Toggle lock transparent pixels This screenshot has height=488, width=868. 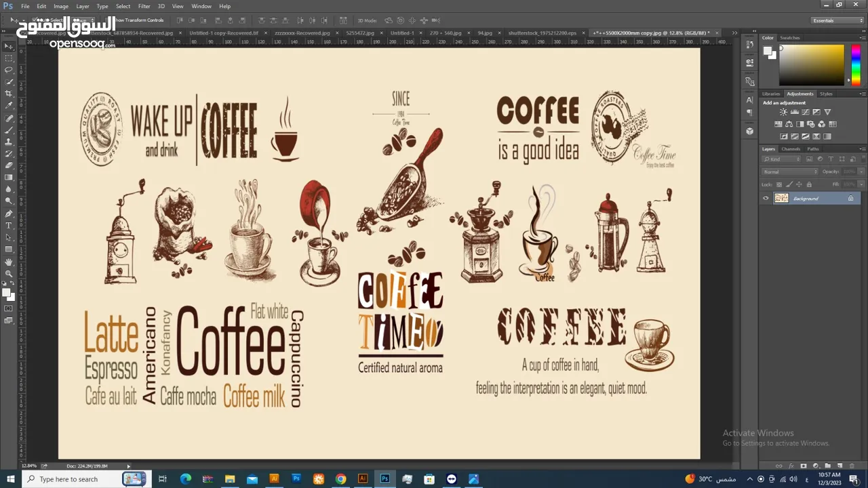pos(778,184)
